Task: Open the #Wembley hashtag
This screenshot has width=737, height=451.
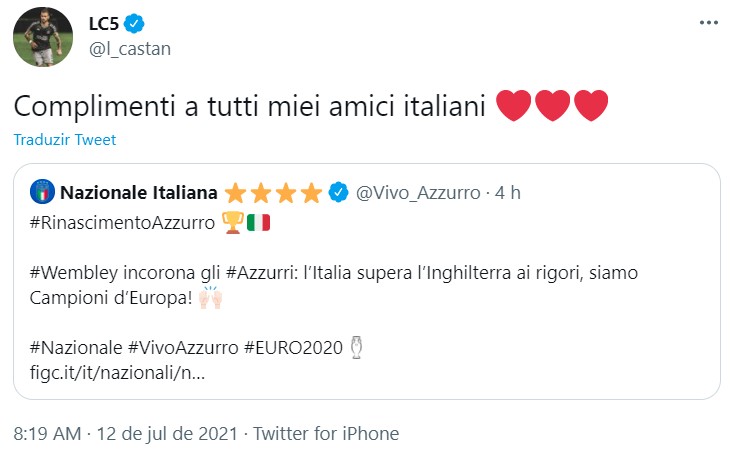Action: tap(75, 272)
